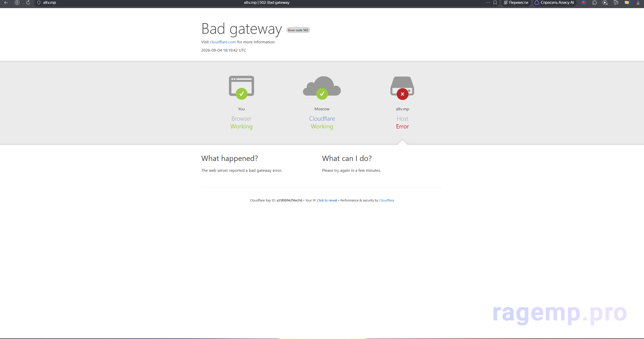
Task: Click the Host server error icon
Action: tap(403, 88)
